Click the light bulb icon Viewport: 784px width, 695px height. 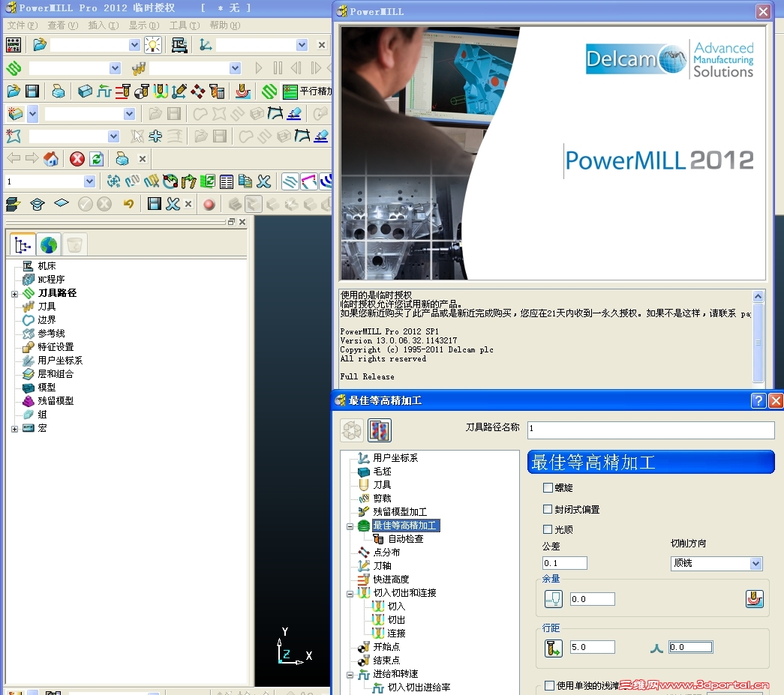(x=153, y=45)
